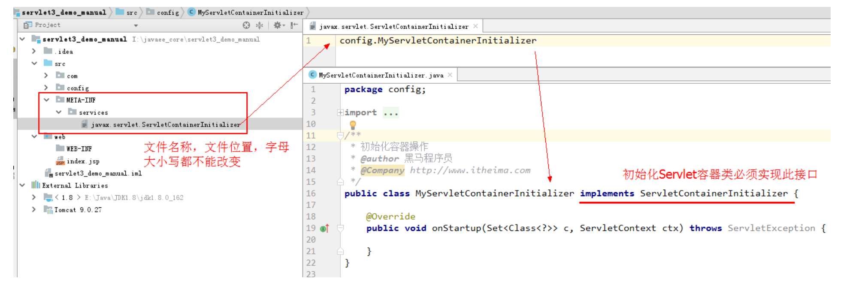Click line number 16 in the gutter
The image size is (868, 288).
click(x=311, y=194)
